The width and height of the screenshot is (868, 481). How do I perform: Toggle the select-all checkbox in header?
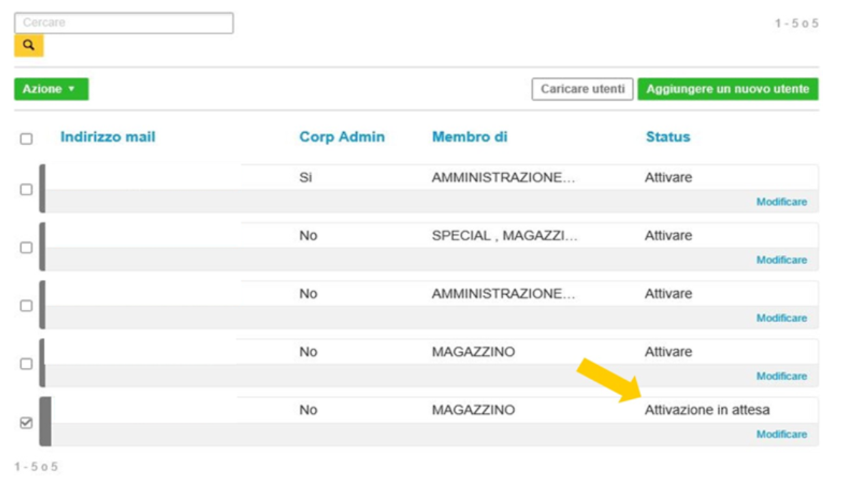(x=26, y=139)
